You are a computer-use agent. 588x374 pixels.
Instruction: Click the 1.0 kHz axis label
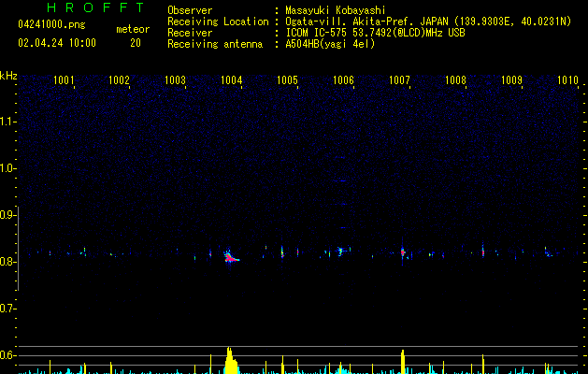7,168
